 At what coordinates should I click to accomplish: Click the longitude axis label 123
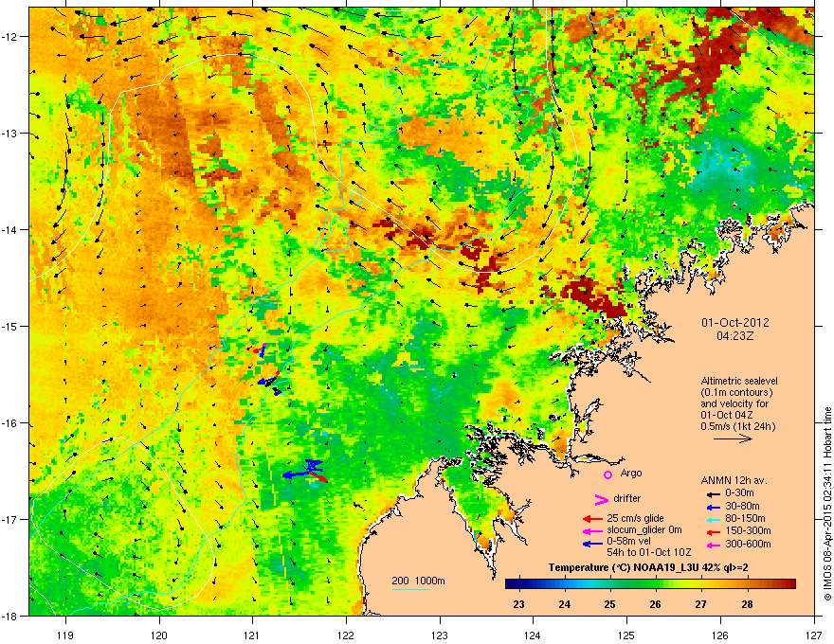point(440,635)
